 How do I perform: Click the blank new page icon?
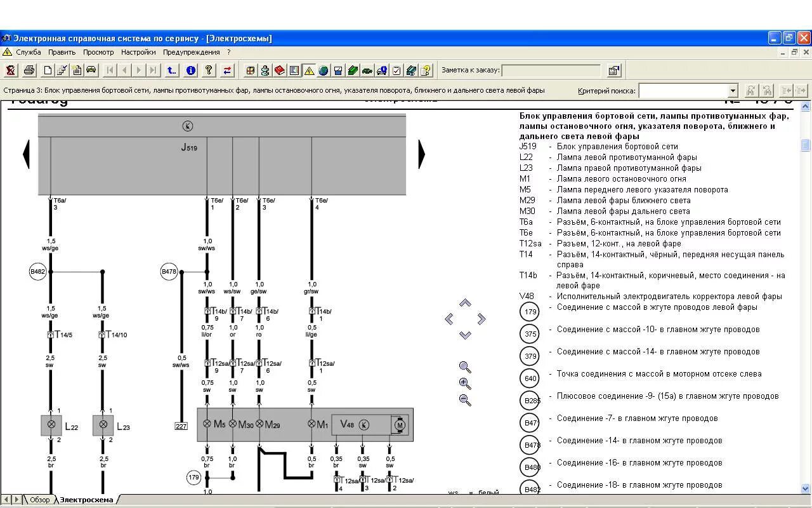(48, 70)
